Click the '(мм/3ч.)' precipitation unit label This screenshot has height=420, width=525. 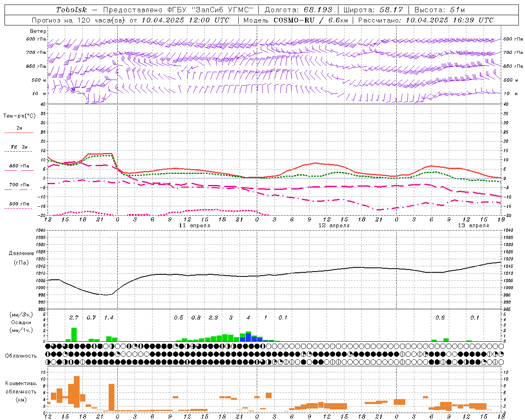click(x=21, y=315)
